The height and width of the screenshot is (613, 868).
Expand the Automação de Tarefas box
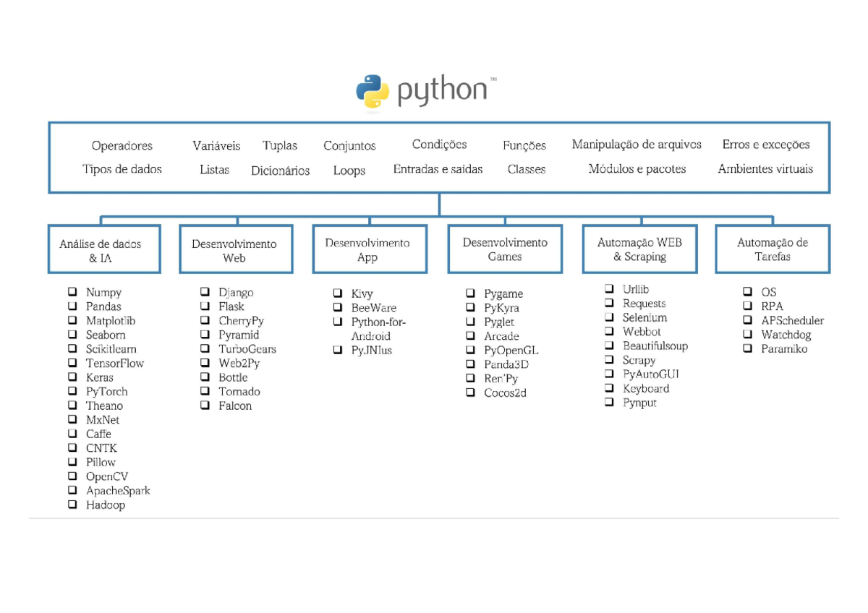click(772, 249)
